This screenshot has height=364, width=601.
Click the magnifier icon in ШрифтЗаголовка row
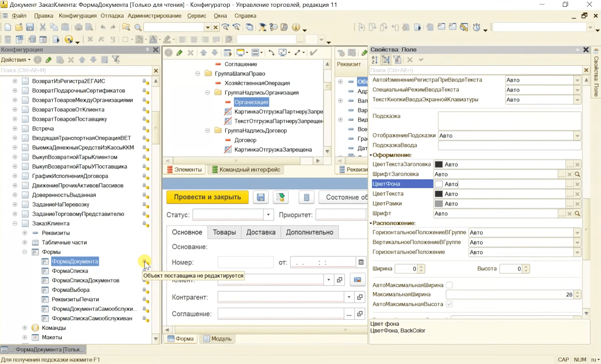[x=577, y=174]
